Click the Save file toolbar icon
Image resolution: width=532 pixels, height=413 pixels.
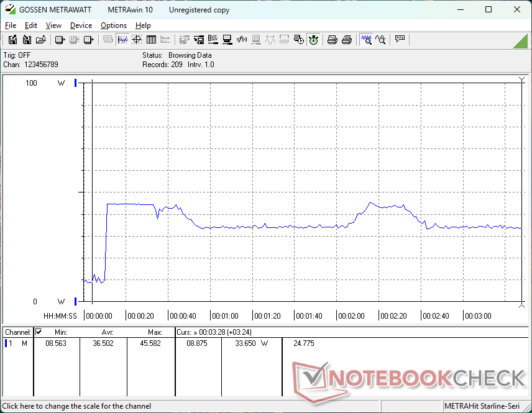coord(27,40)
